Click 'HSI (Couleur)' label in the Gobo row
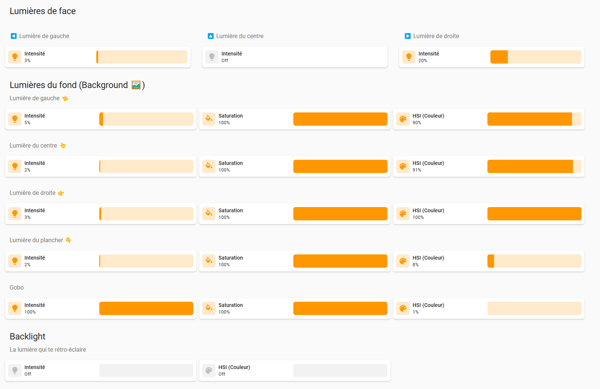This screenshot has width=600, height=389. point(428,305)
